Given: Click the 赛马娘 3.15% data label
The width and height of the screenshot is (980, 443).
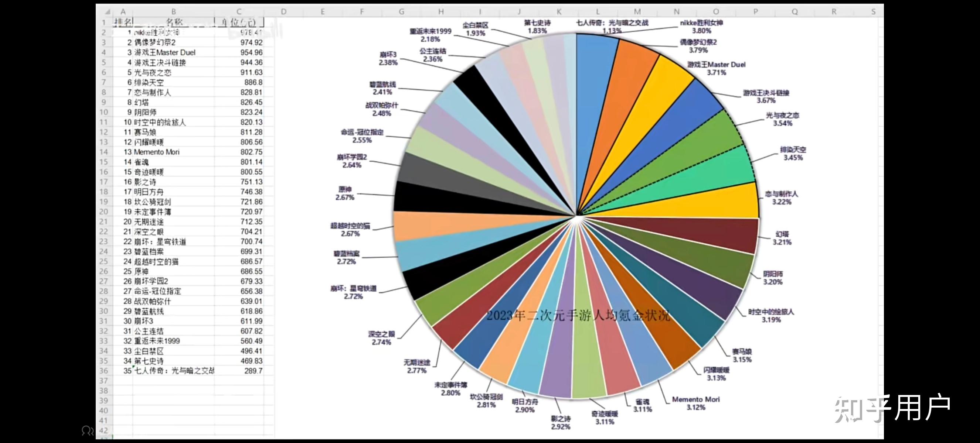Looking at the screenshot, I should pos(742,356).
